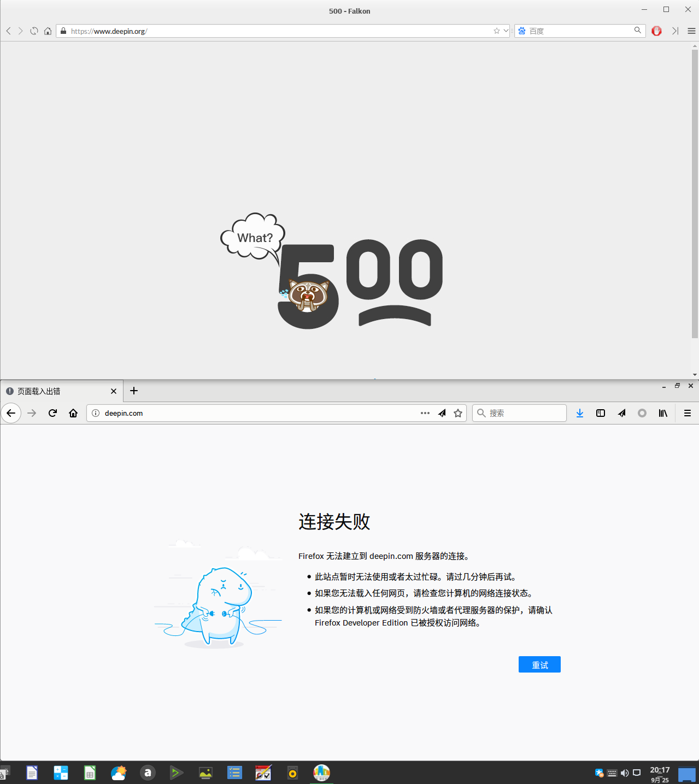Open the launcher at the taskbar's left end
The image size is (699, 784).
click(4, 773)
